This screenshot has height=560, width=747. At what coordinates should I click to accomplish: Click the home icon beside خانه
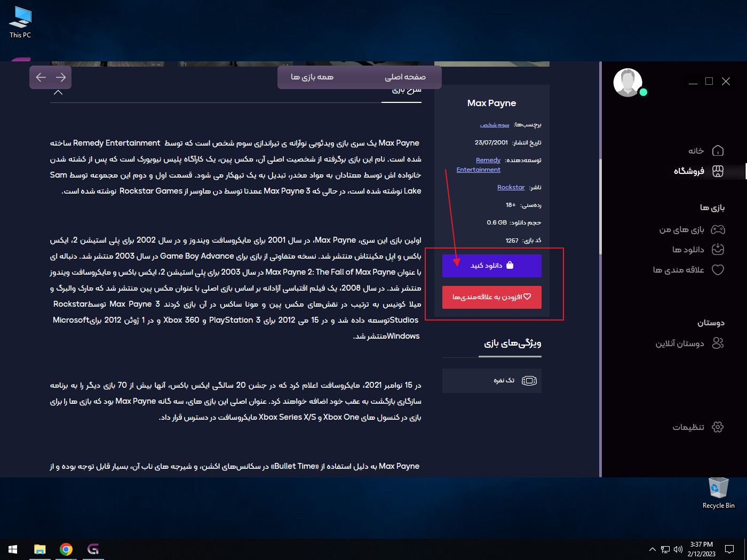(x=718, y=151)
